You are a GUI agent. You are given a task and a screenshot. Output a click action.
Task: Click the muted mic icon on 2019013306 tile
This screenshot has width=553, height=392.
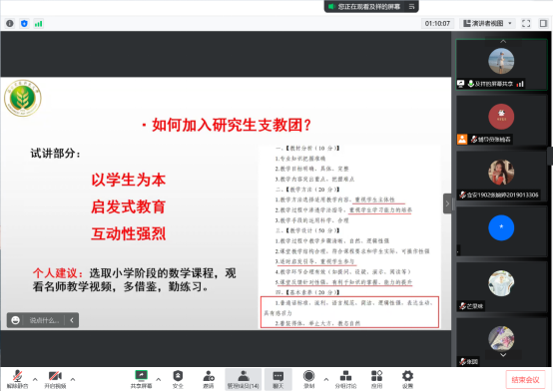(462, 195)
